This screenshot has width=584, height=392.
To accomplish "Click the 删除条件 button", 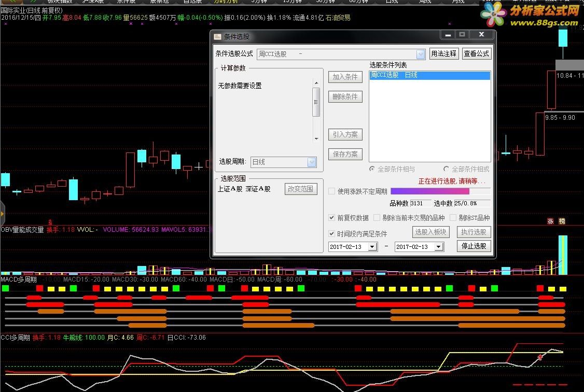I will [345, 97].
